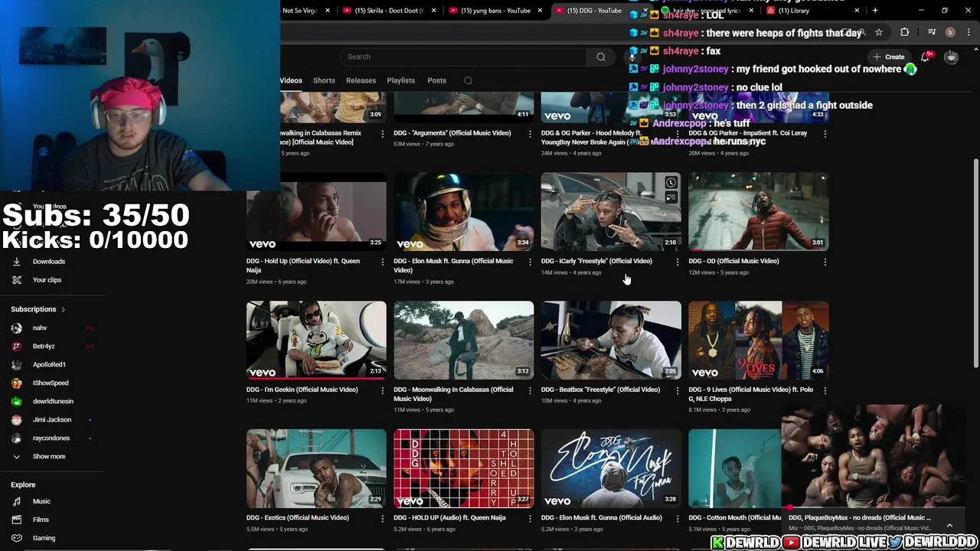Open ApolloRed1 channel avatar in subscriptions

point(16,364)
